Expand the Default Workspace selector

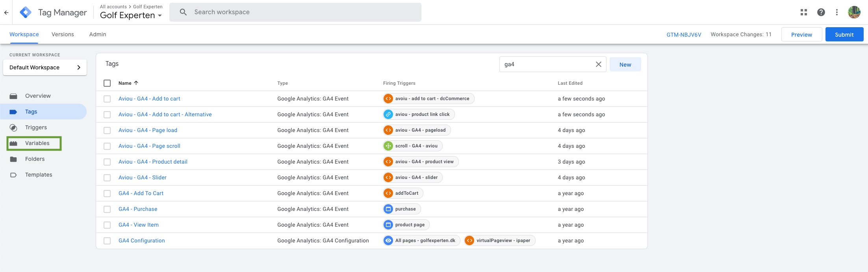click(x=45, y=67)
